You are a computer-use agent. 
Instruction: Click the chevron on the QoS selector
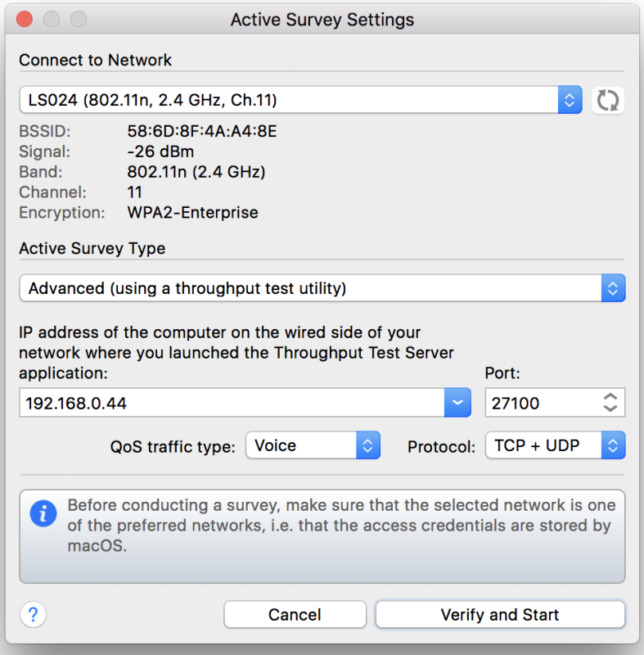click(368, 445)
